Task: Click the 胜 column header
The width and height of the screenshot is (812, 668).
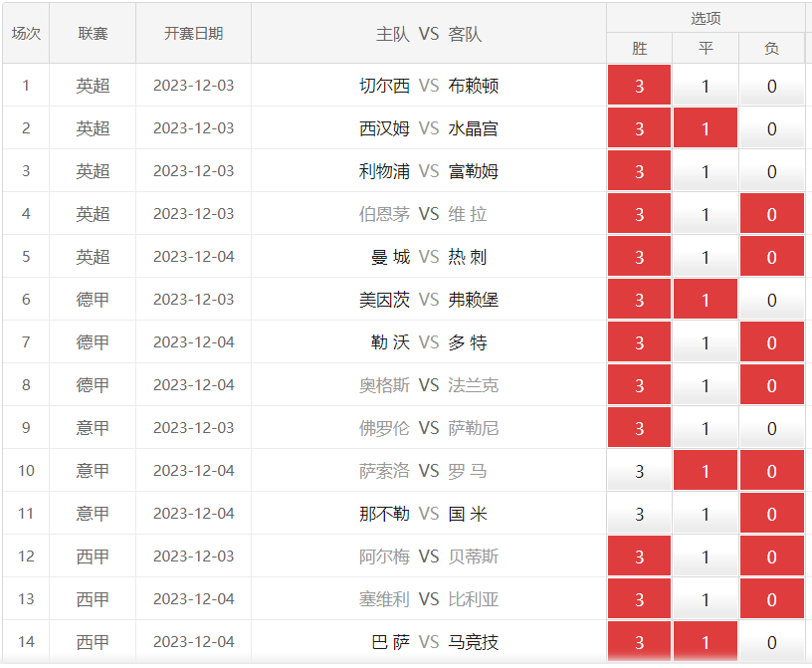Action: [640, 48]
